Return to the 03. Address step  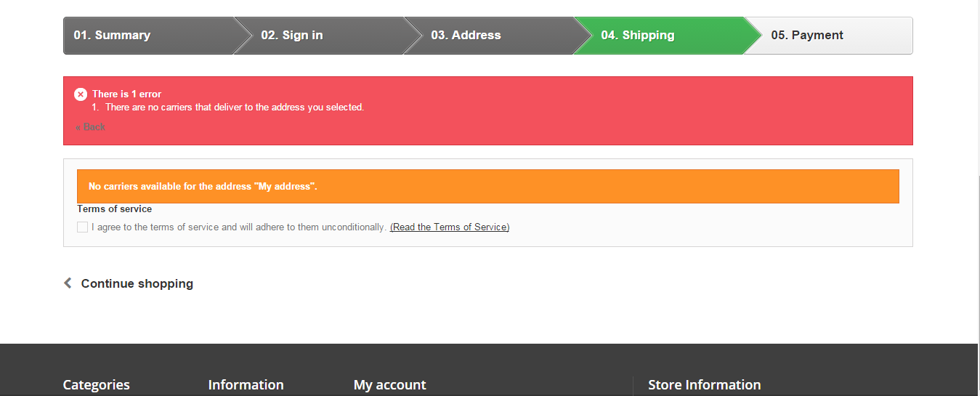coord(466,36)
